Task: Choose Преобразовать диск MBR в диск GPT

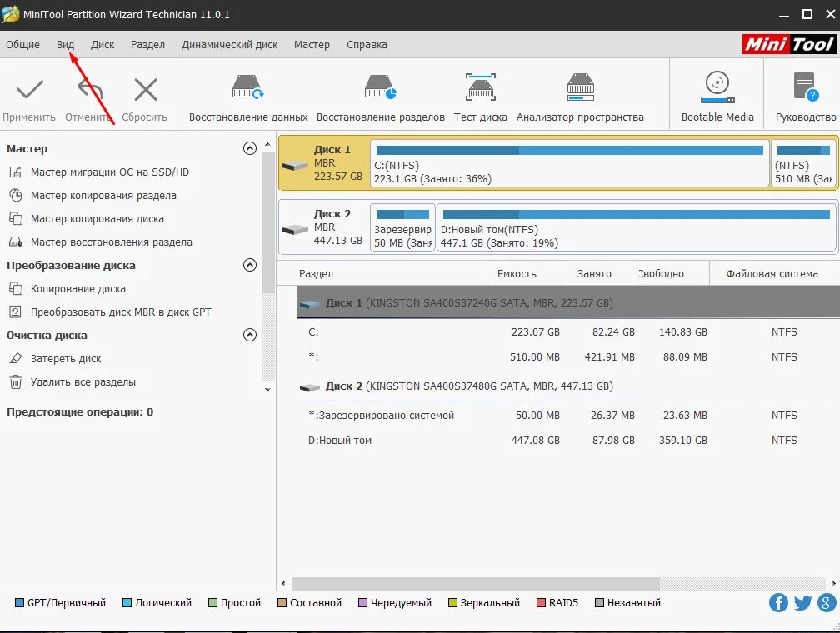Action: 121,312
